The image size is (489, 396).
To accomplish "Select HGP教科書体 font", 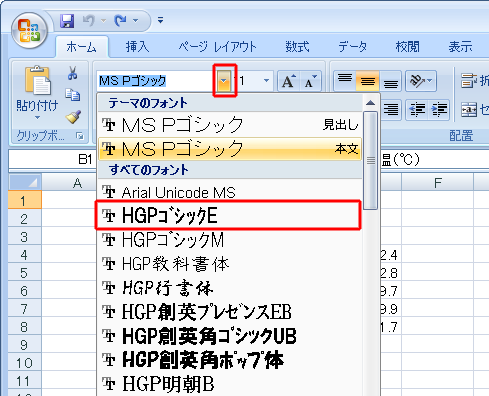I will pos(230,264).
